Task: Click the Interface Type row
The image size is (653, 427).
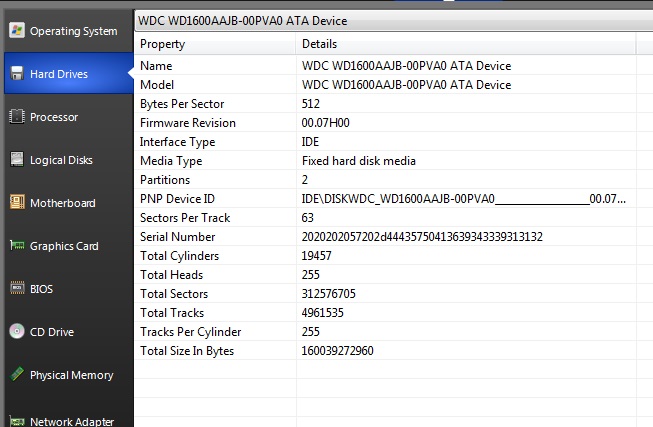Action: click(x=177, y=142)
